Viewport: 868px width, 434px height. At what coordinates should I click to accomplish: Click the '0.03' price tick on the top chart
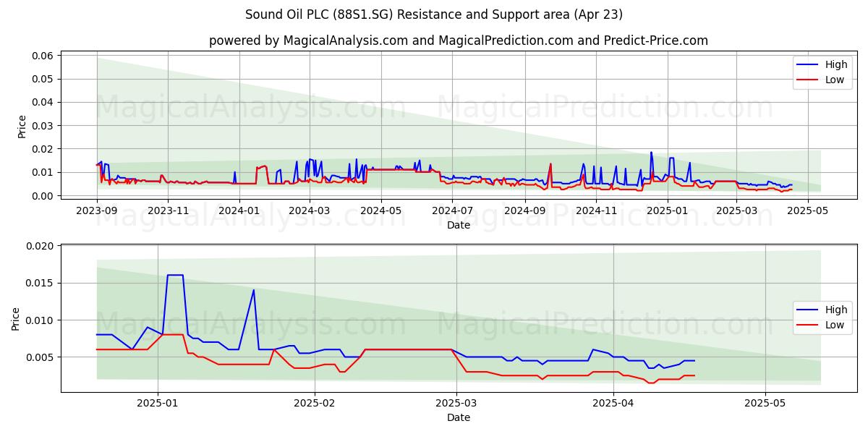point(44,126)
